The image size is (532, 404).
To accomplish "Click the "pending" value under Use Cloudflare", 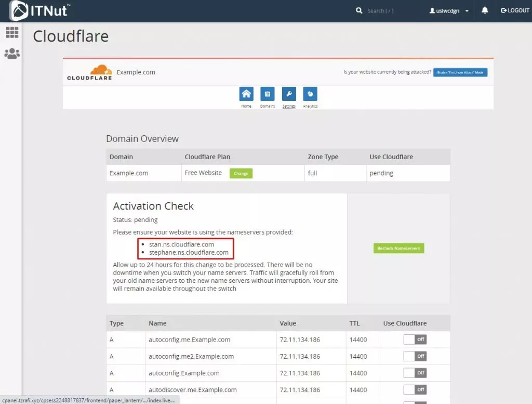I will 381,173.
